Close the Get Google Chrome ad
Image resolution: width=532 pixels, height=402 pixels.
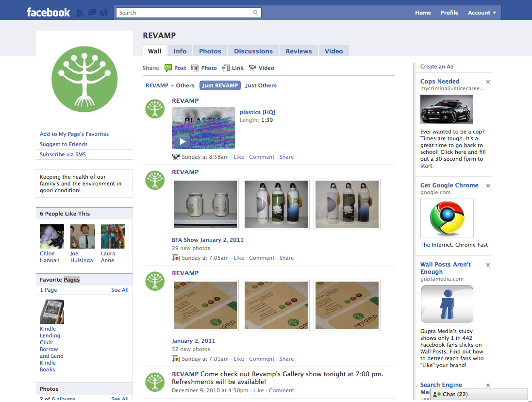coord(488,185)
